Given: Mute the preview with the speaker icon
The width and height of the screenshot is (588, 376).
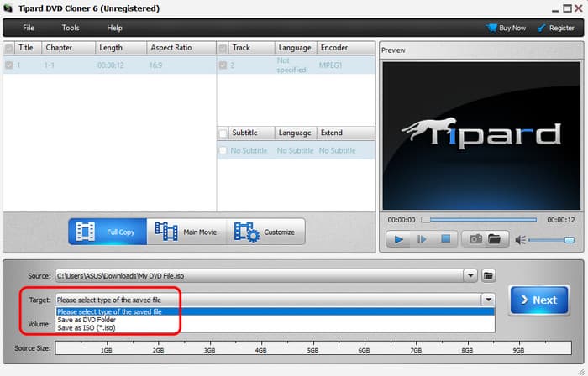Looking at the screenshot, I should [520, 240].
